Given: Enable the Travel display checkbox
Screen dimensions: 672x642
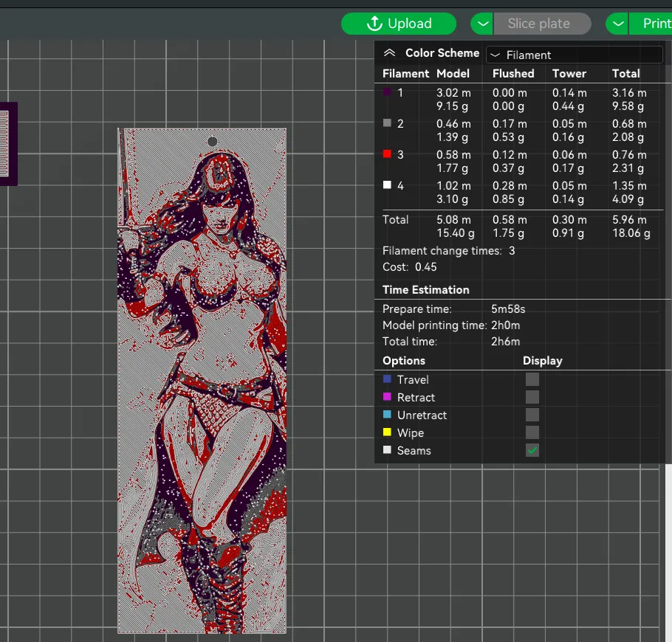Looking at the screenshot, I should (x=532, y=379).
